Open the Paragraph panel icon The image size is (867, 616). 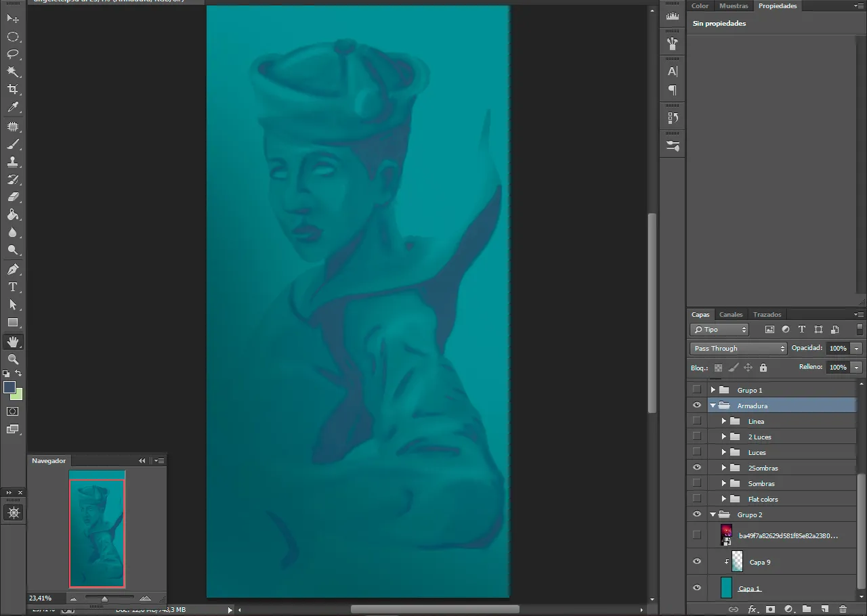coord(673,90)
